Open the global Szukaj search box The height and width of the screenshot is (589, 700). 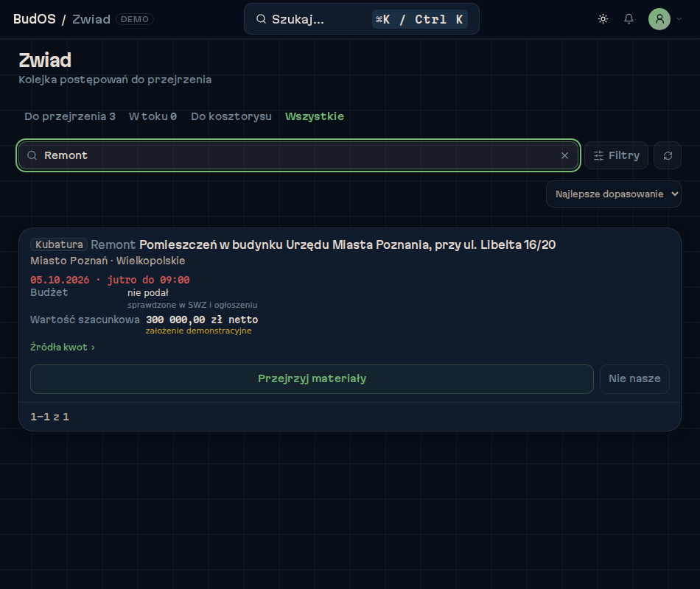tap(362, 19)
